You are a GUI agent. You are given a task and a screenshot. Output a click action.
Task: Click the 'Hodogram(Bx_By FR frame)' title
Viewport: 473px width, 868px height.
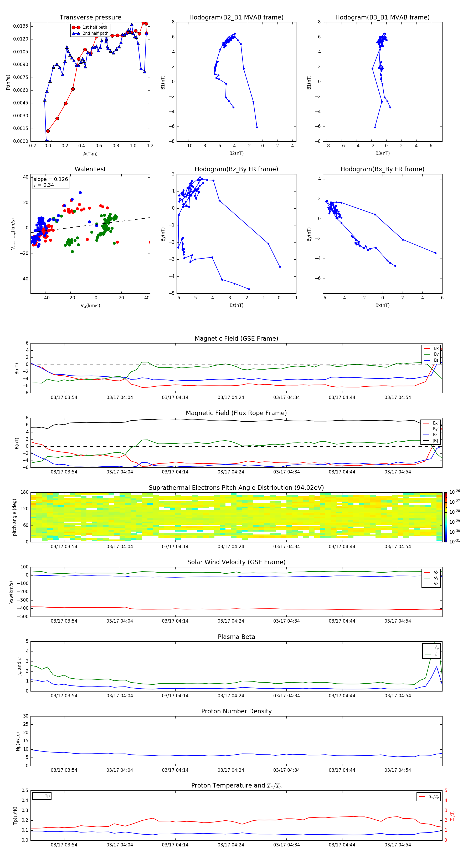tap(382, 169)
